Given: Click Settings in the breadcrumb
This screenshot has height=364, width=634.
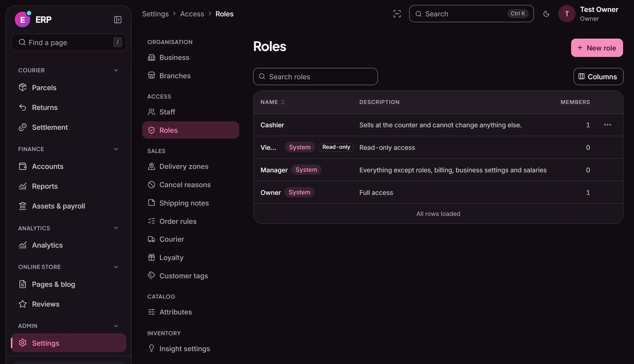Looking at the screenshot, I should [155, 14].
